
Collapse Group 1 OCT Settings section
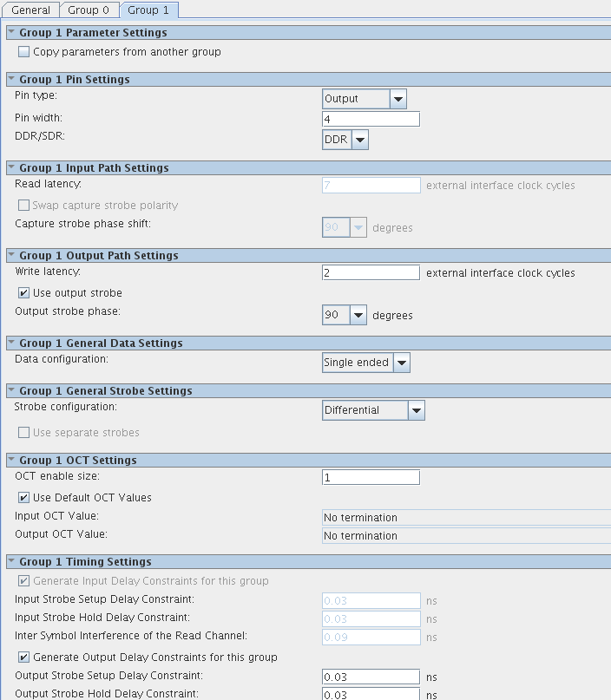[11, 461]
